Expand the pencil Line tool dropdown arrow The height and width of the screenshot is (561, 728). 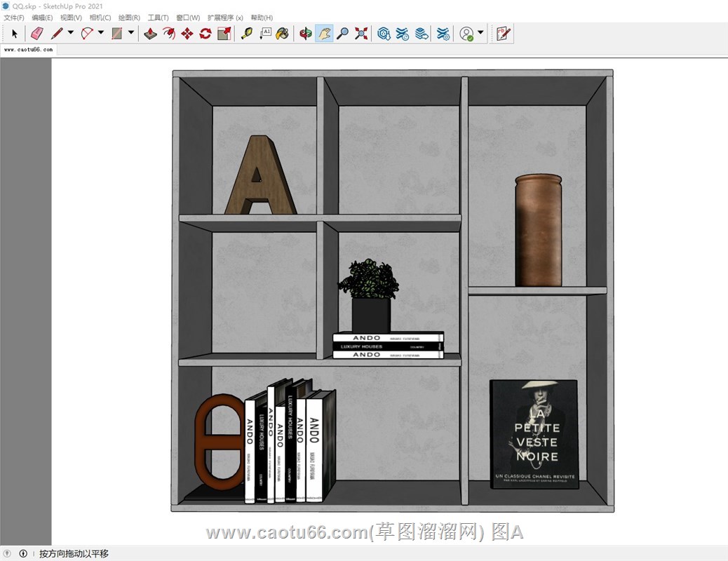[x=70, y=32]
